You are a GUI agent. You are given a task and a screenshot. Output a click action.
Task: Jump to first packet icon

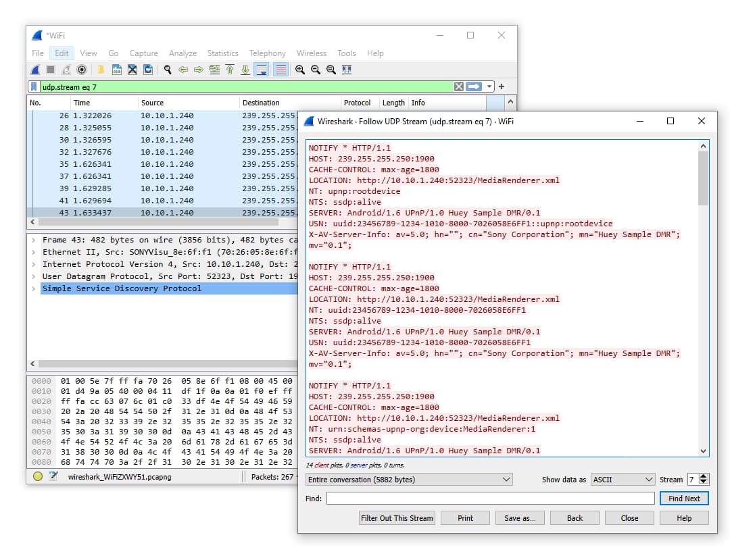(x=230, y=70)
